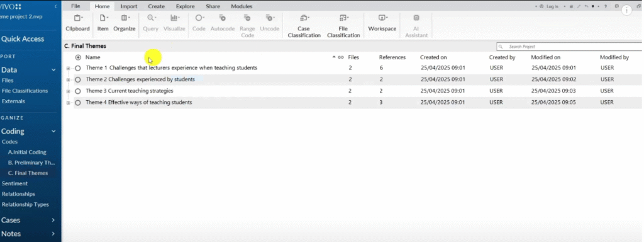644x242 pixels.
Task: Open the AI Assistant tool
Action: pyautogui.click(x=416, y=26)
